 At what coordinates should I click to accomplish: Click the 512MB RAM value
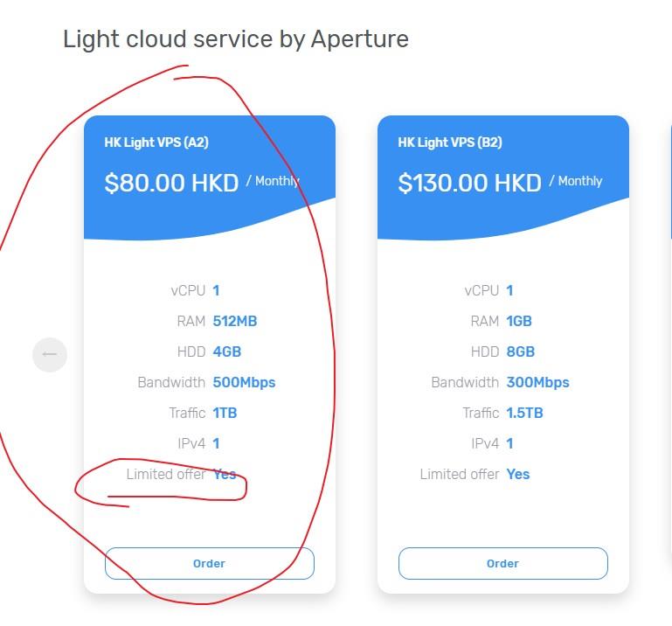click(235, 321)
